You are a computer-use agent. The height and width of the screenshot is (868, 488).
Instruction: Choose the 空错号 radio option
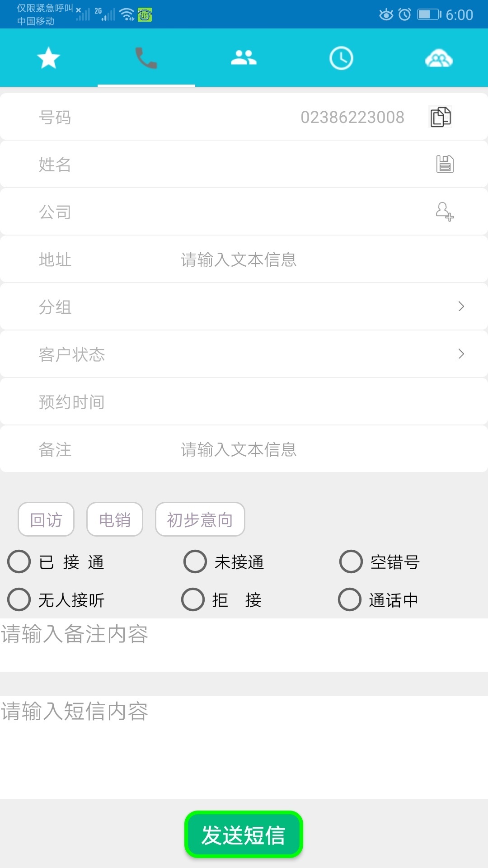click(351, 562)
